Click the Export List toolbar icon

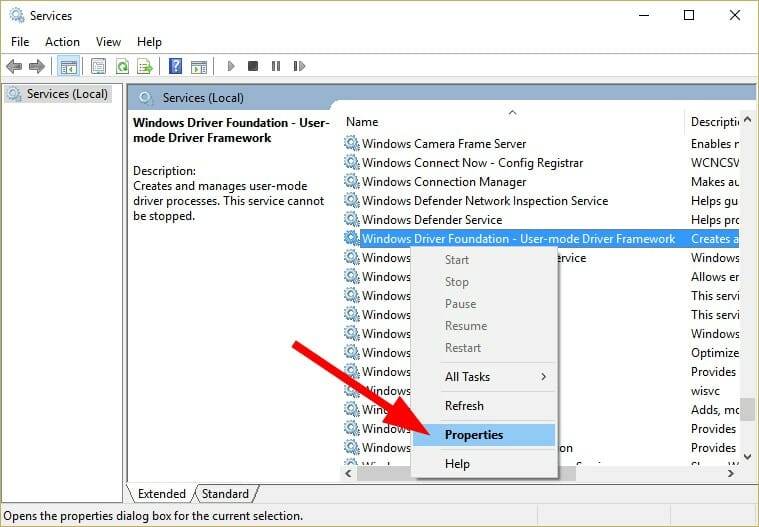145,66
